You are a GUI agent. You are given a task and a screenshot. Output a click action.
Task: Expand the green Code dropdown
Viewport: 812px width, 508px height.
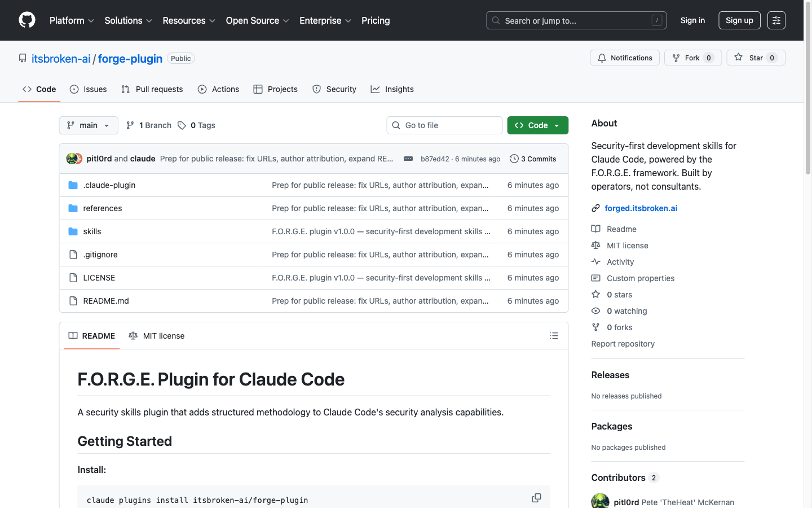tap(556, 125)
